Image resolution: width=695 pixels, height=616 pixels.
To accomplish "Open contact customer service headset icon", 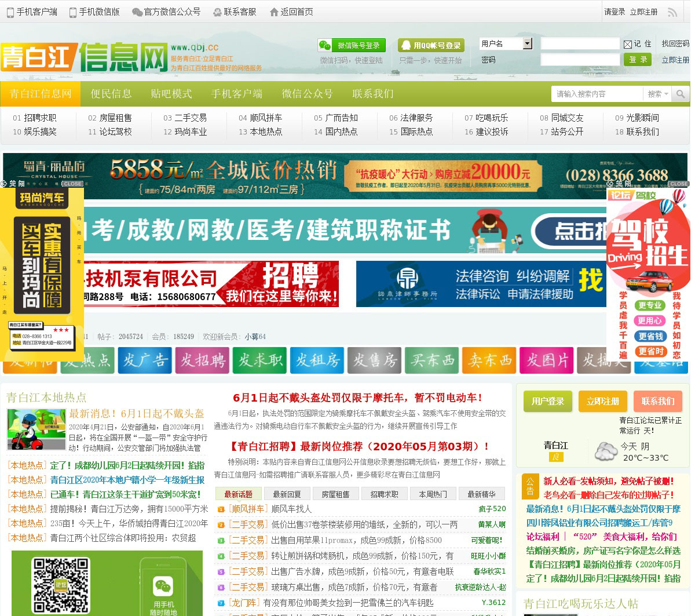I will pyautogui.click(x=217, y=12).
